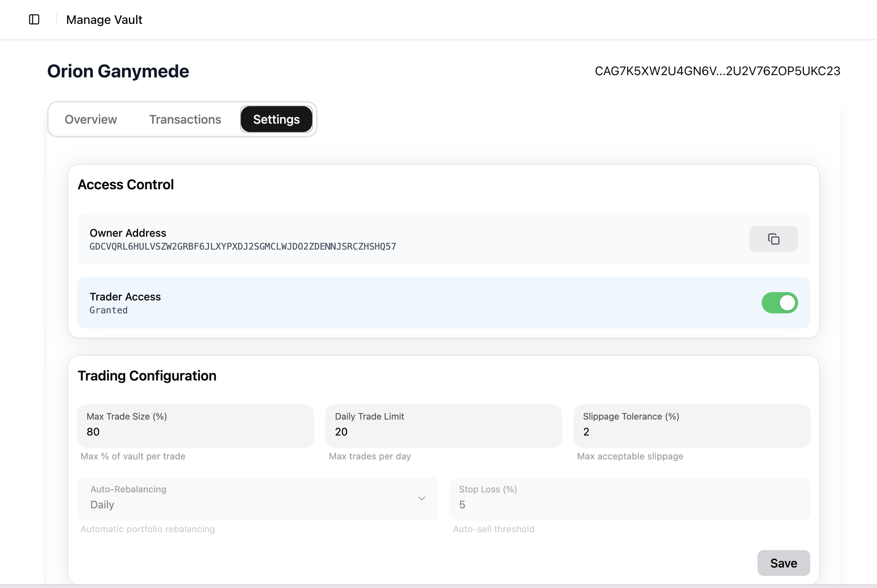Select the Settings tab

276,119
